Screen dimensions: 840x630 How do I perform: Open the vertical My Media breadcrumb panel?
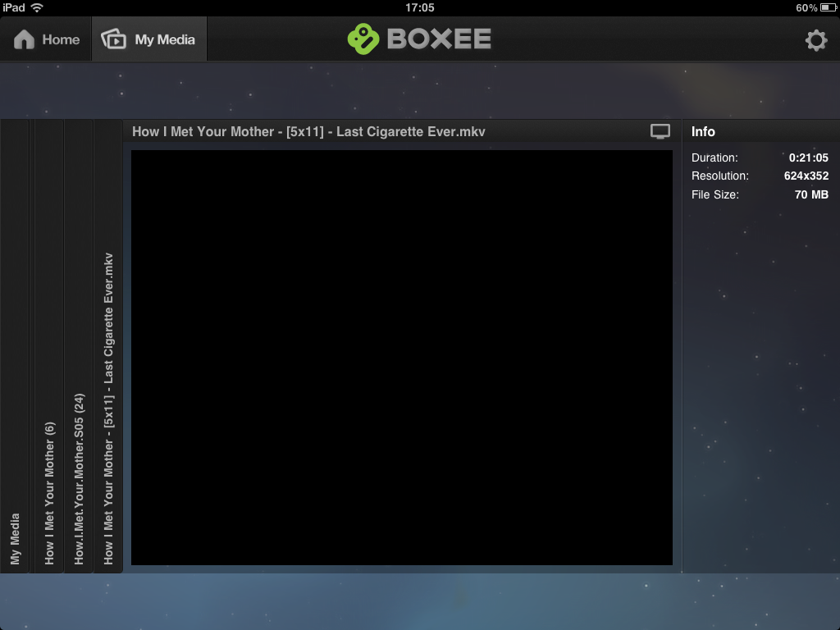point(15,346)
